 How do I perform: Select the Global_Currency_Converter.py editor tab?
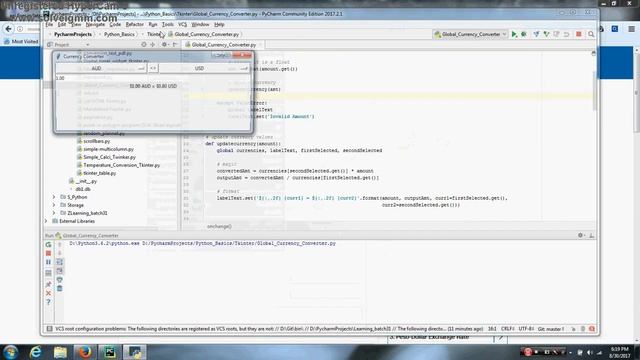[x=223, y=44]
